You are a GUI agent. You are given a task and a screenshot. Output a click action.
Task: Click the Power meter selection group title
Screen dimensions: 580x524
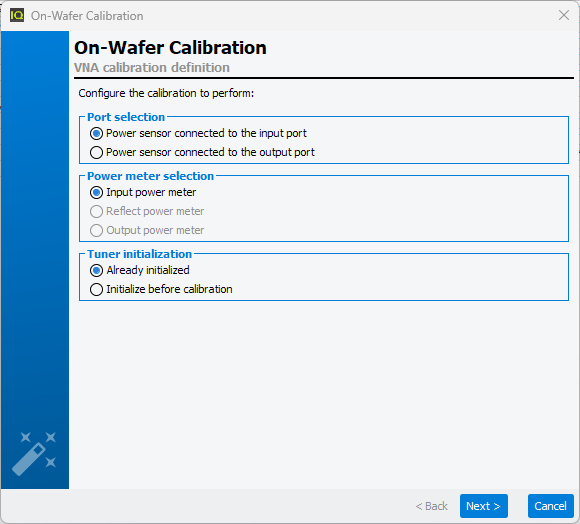[150, 176]
